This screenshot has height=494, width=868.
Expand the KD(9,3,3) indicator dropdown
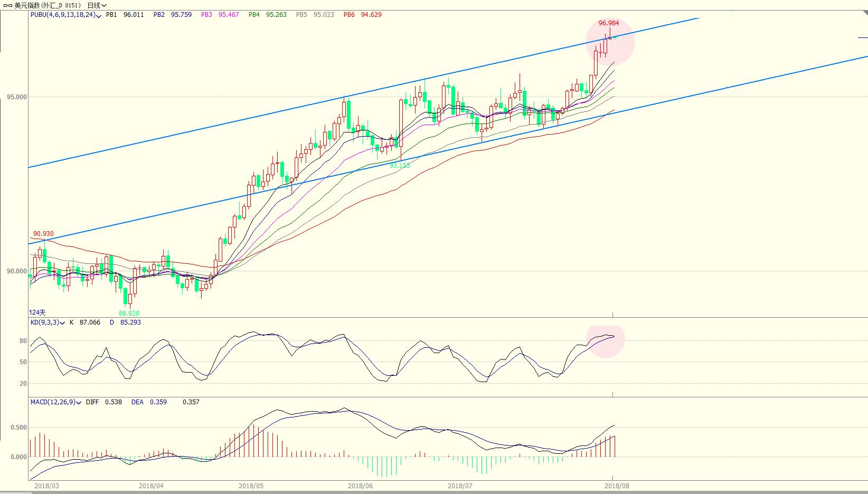63,323
